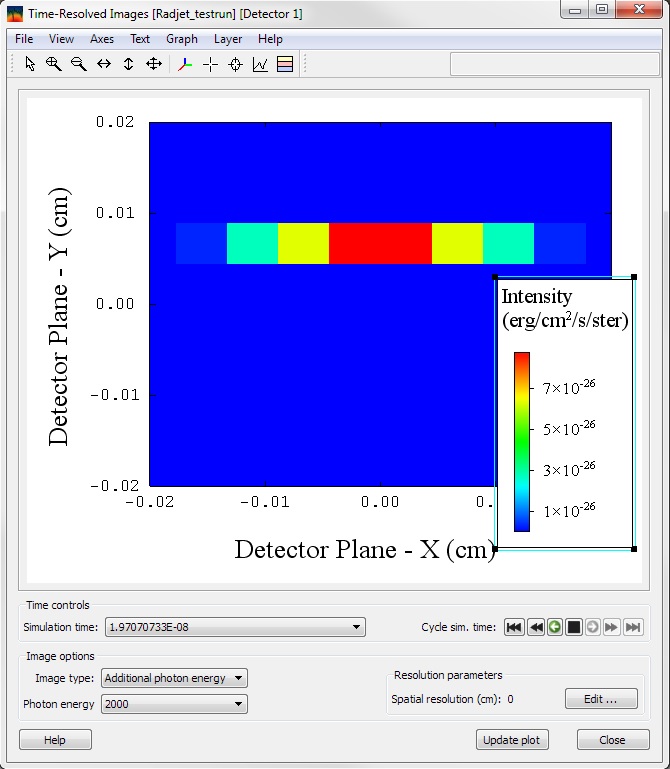Click the Edit... resolution button
670x769 pixels.
coord(601,699)
